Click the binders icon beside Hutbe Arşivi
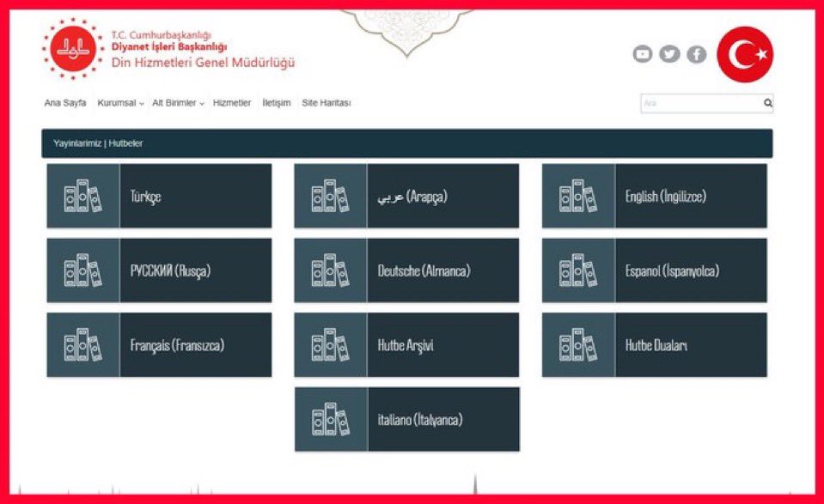 pyautogui.click(x=330, y=345)
